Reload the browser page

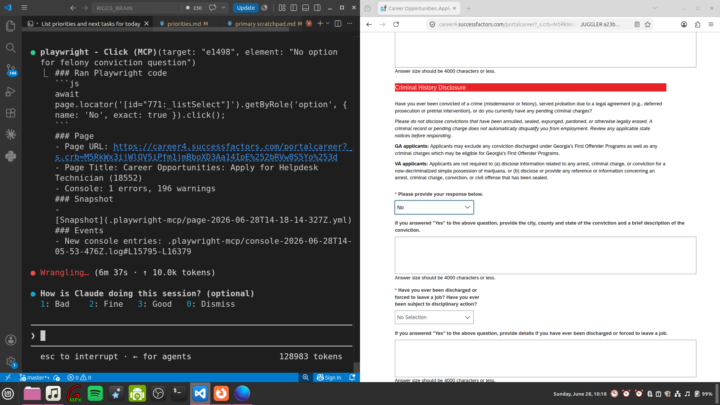click(x=396, y=24)
